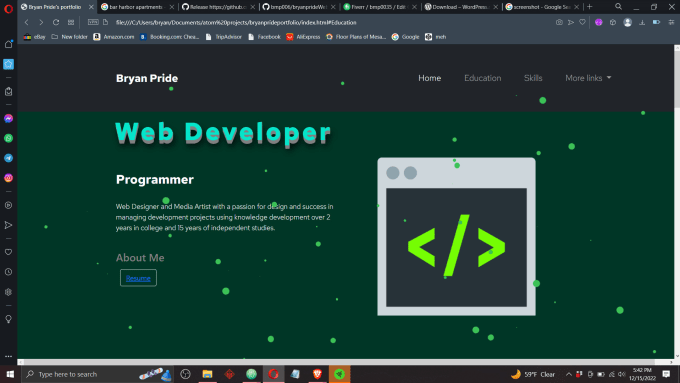The width and height of the screenshot is (680, 383).
Task: Click the taskbar search box
Action: coord(97,374)
